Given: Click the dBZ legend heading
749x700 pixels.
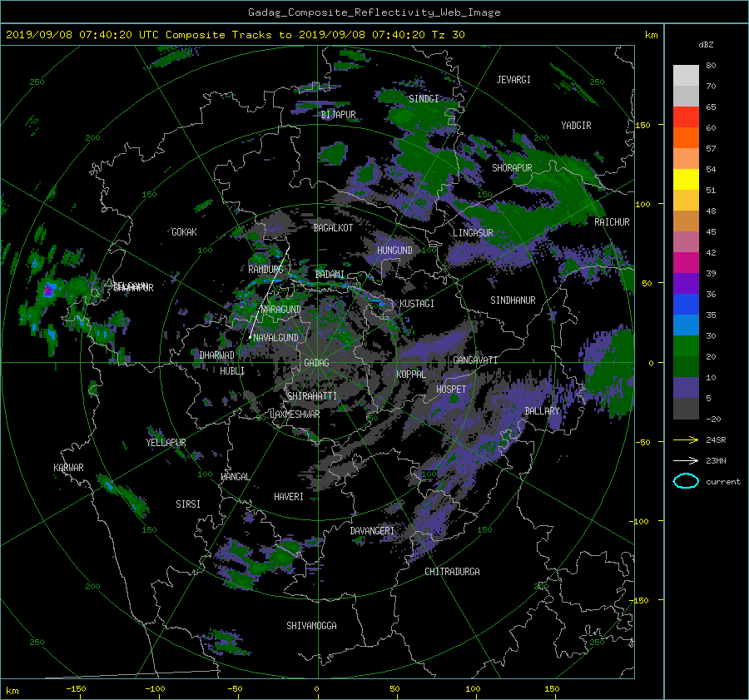Looking at the screenshot, I should (x=706, y=44).
